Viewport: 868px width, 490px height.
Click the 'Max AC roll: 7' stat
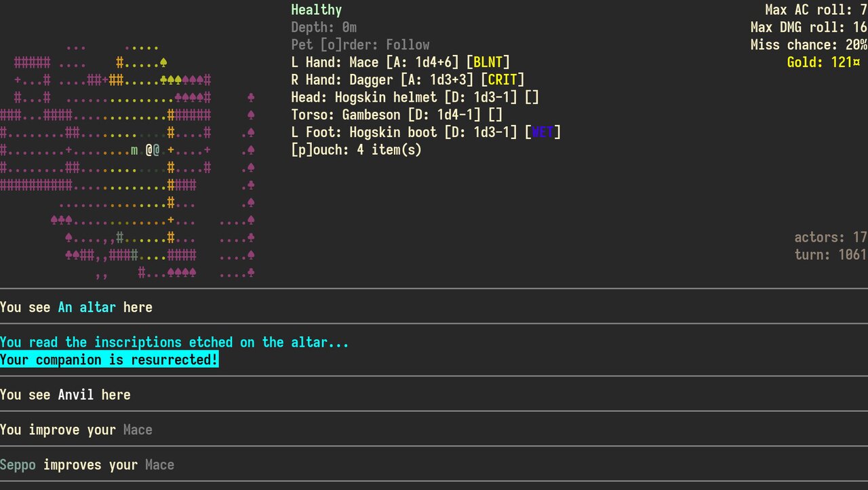[816, 10]
